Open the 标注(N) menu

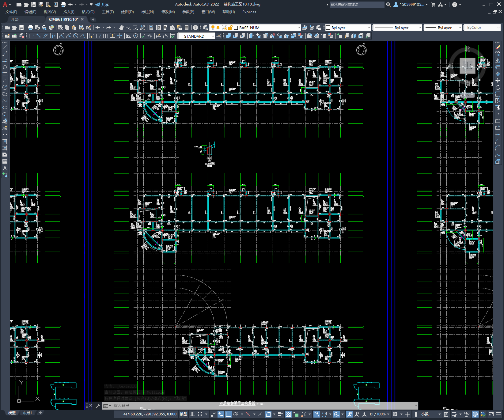(x=147, y=12)
